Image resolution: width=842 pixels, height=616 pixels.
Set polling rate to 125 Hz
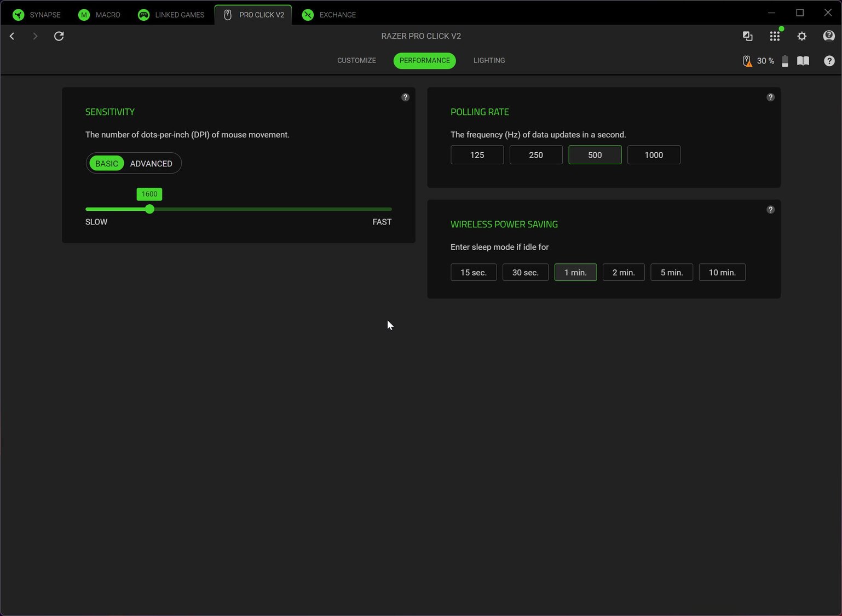(477, 155)
